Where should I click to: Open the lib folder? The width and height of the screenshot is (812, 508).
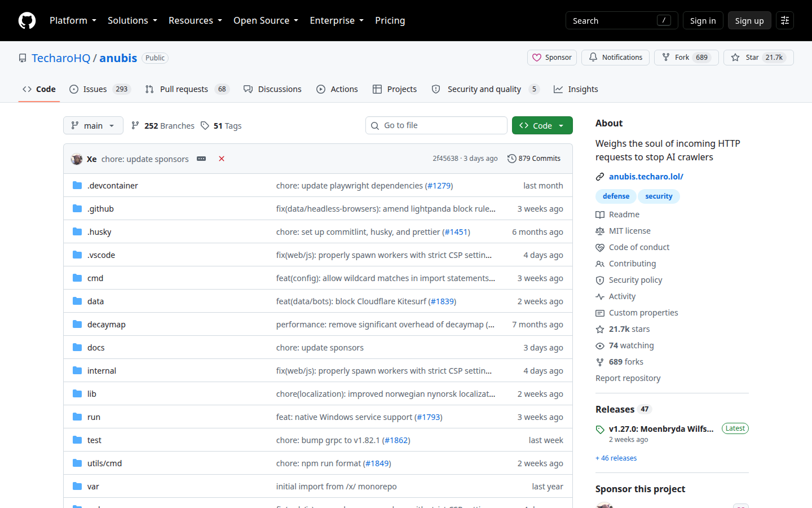pos(92,394)
